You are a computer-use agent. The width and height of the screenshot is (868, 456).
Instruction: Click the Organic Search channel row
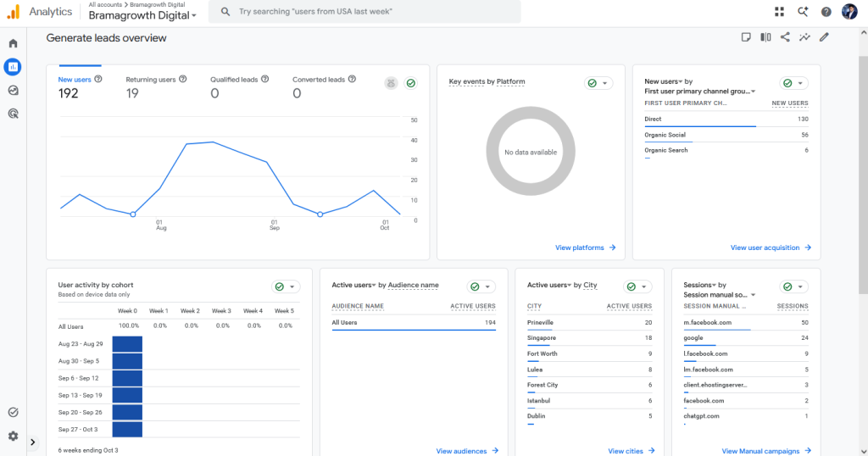[726, 151]
